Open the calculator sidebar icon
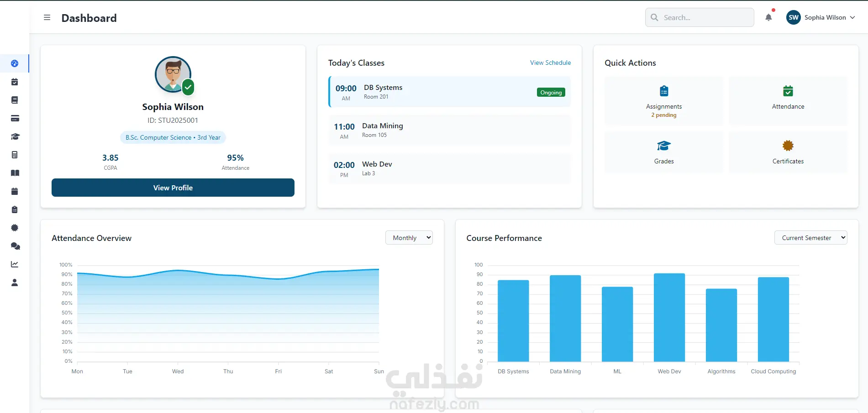868x413 pixels. tap(15, 155)
